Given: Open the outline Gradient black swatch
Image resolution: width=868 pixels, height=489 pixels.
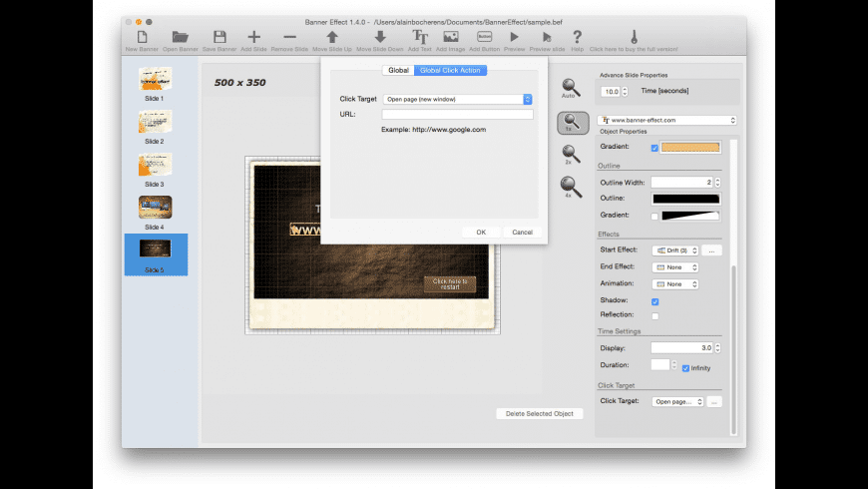Looking at the screenshot, I should [x=690, y=216].
